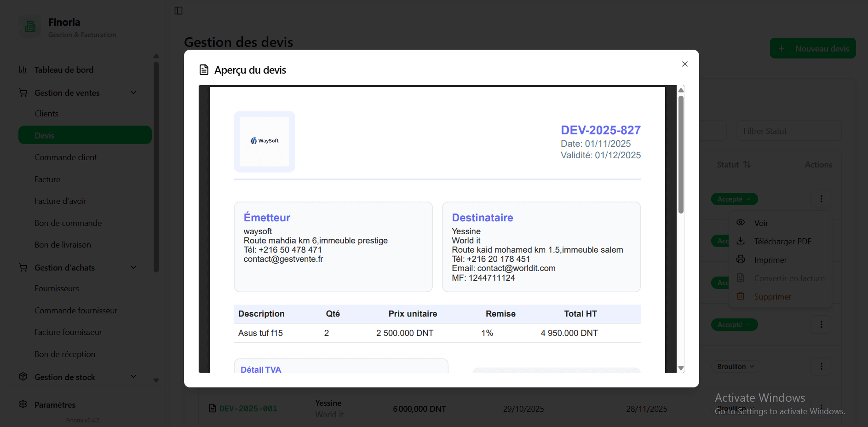
Task: Open the actions menu for the first Accepté row
Action: [822, 199]
